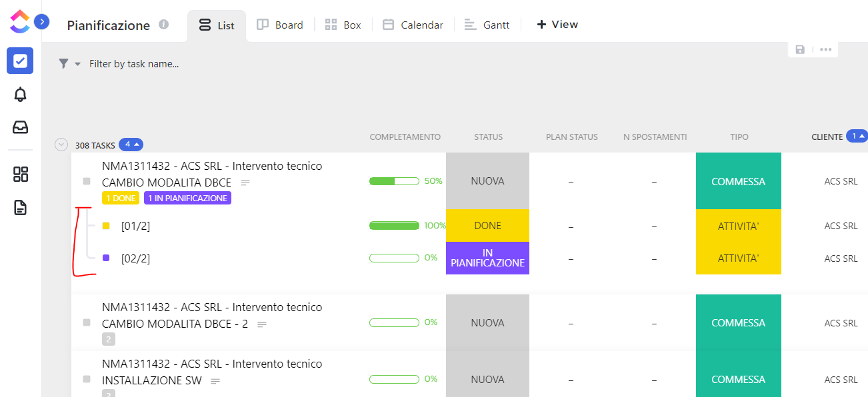Click the filter funnel icon
This screenshot has height=397, width=868.
point(63,63)
